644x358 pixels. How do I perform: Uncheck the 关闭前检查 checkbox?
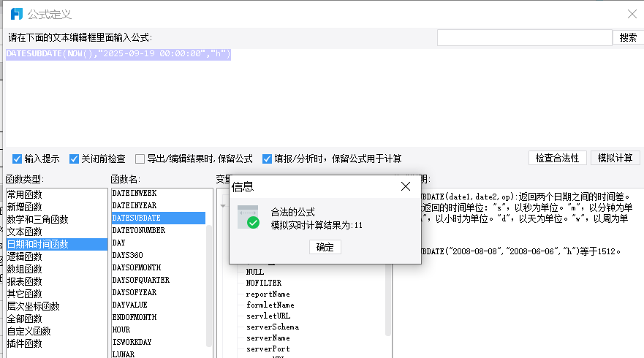coord(74,159)
